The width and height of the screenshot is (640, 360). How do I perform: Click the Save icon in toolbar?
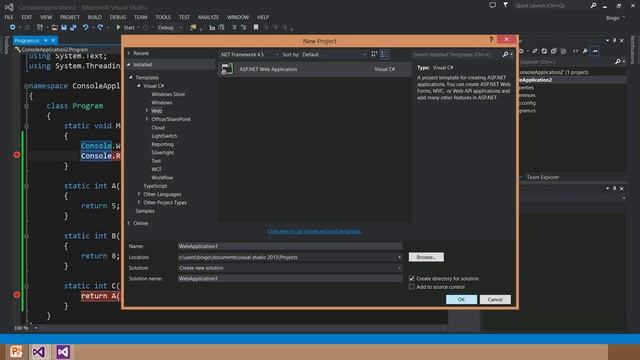point(64,27)
